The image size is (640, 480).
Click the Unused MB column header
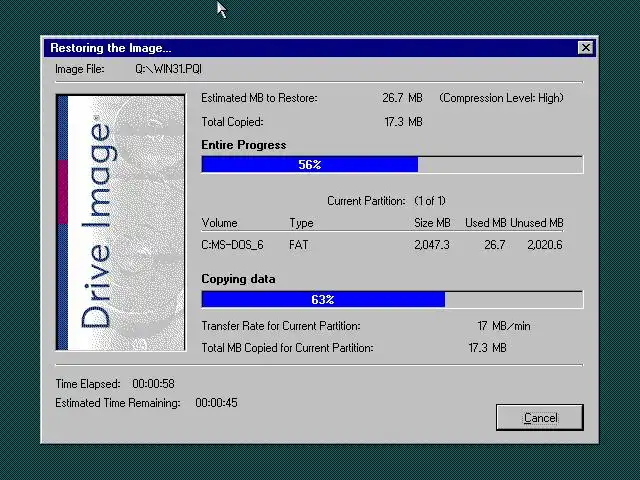pyautogui.click(x=537, y=223)
